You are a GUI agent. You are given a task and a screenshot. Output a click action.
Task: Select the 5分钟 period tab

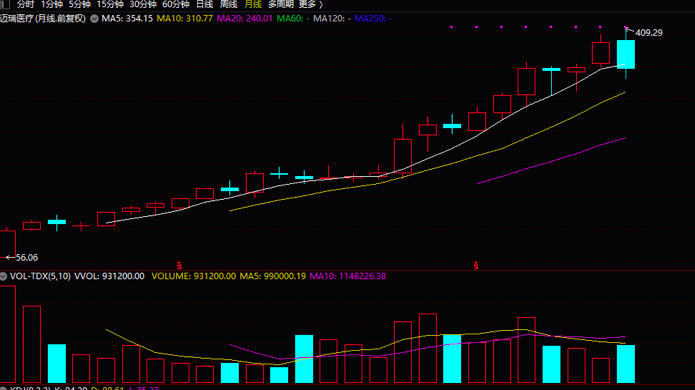[x=79, y=4]
